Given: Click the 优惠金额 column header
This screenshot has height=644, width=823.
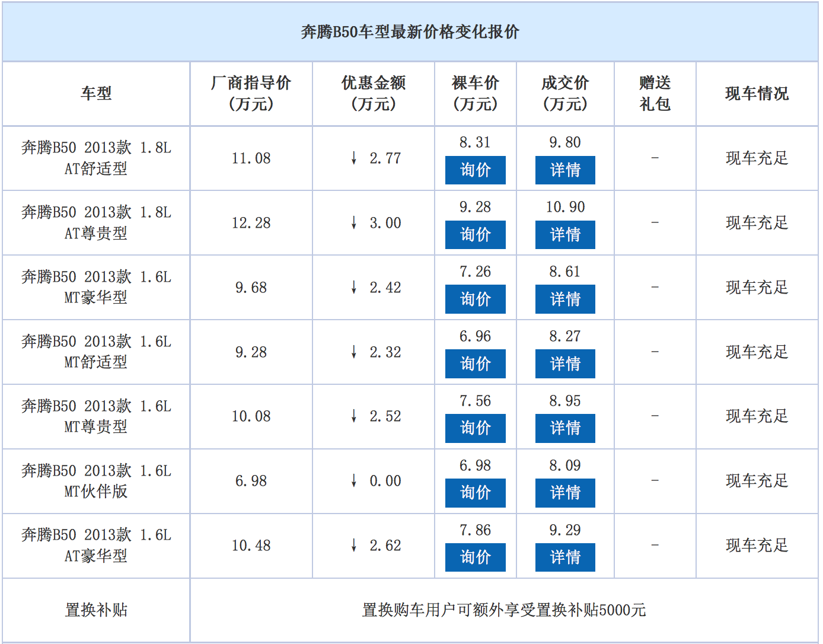Looking at the screenshot, I should (x=374, y=94).
